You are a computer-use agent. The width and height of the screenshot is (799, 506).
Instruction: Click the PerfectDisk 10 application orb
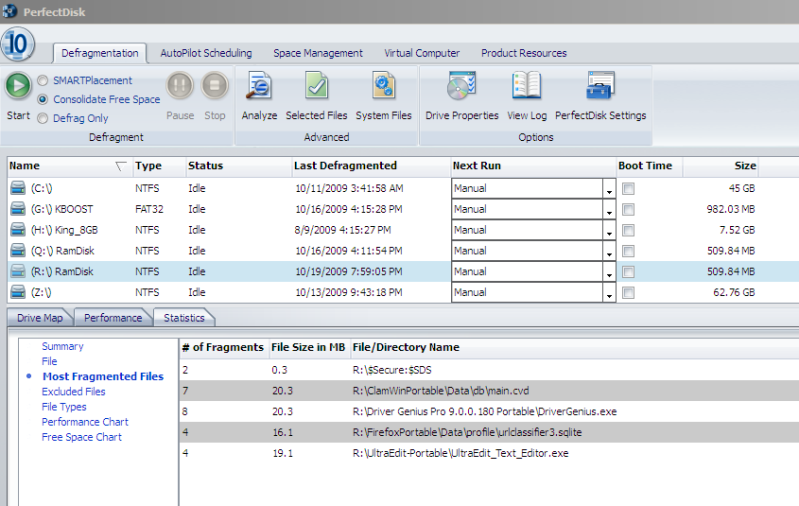[17, 44]
